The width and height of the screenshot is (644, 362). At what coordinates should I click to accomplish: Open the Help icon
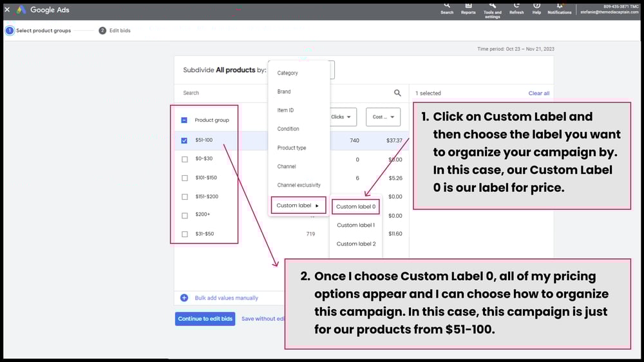pos(536,8)
